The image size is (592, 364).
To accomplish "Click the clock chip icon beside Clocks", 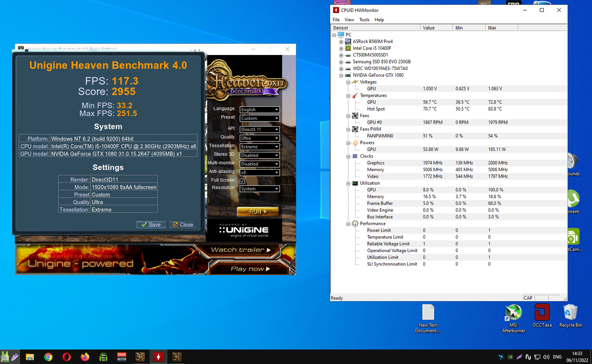I will coord(355,156).
